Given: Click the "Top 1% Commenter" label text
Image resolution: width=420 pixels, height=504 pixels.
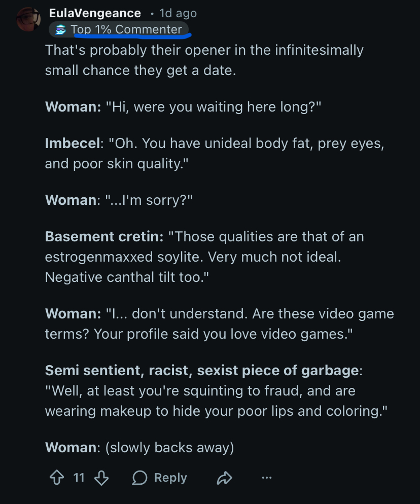Looking at the screenshot, I should [126, 29].
